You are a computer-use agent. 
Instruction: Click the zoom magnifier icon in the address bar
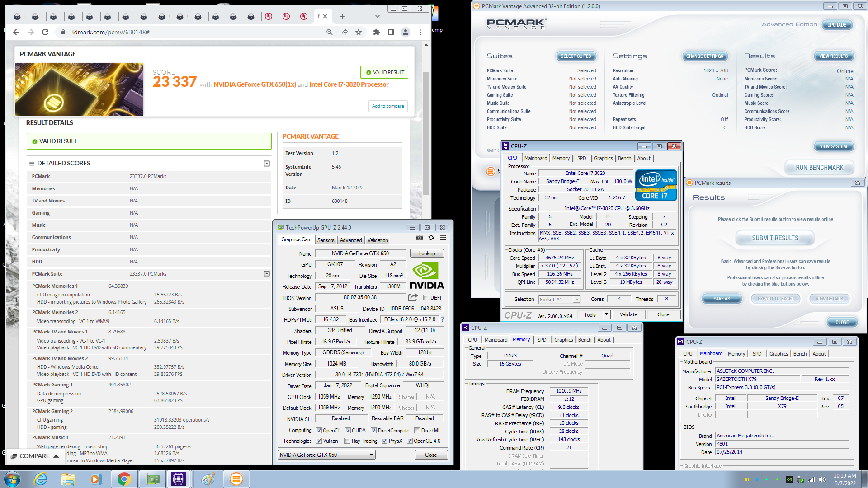point(330,32)
